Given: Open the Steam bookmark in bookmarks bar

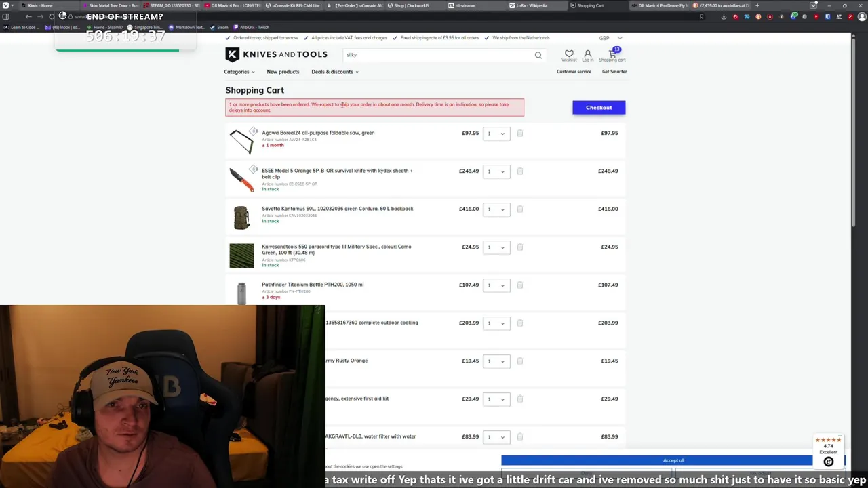Looking at the screenshot, I should point(219,28).
